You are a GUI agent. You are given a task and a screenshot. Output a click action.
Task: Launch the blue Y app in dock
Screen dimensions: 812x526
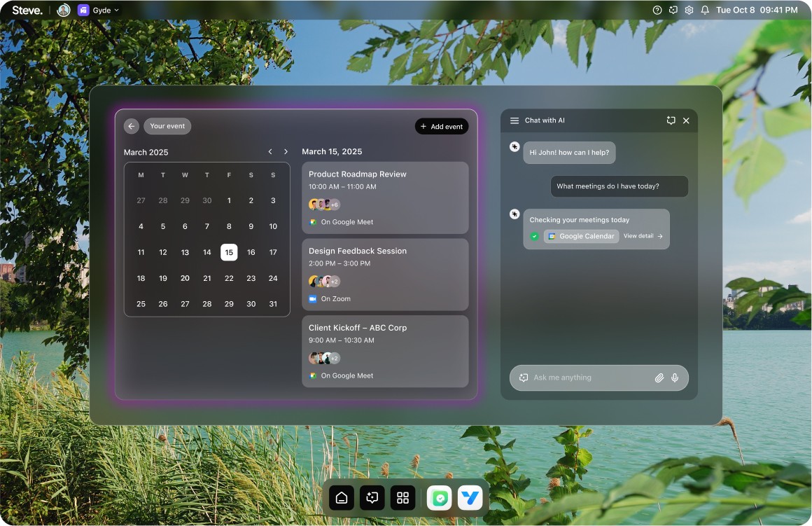click(470, 498)
